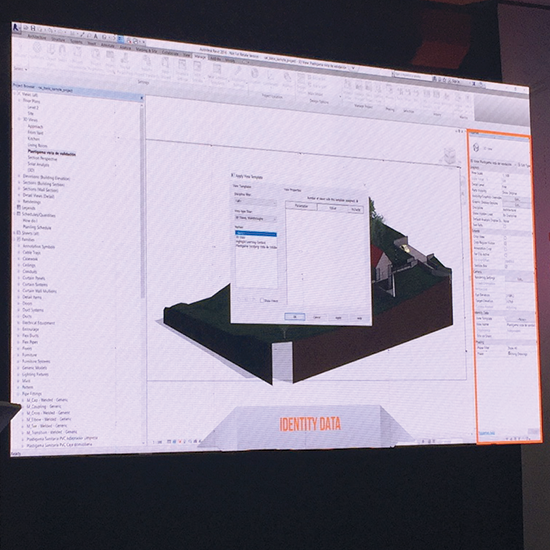Select 'Electrical Equipment' family category
Viewport: 550px width, 550px height.
pos(39,323)
